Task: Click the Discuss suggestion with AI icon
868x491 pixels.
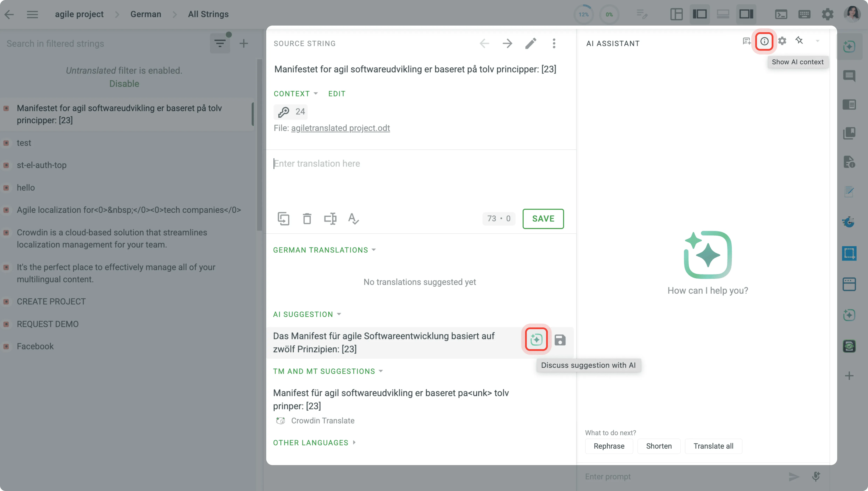Action: pyautogui.click(x=536, y=340)
